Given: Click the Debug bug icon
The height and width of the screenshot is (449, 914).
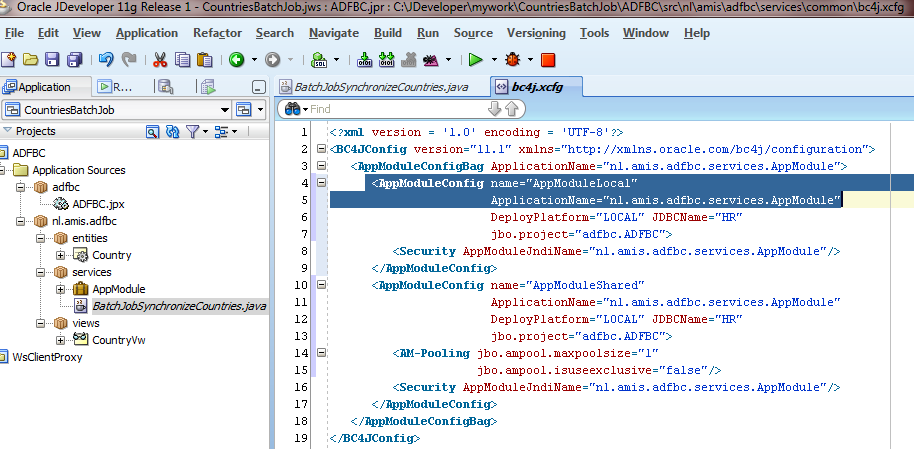Looking at the screenshot, I should 512,61.
